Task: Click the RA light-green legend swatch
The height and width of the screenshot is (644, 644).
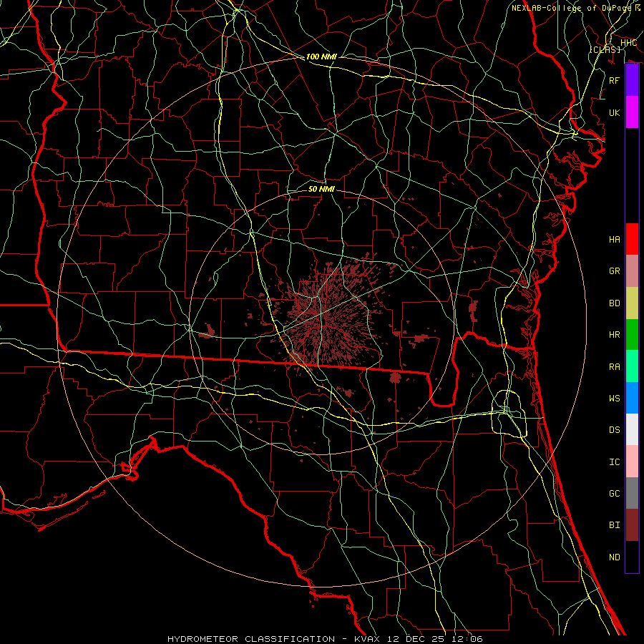Action: [x=632, y=366]
